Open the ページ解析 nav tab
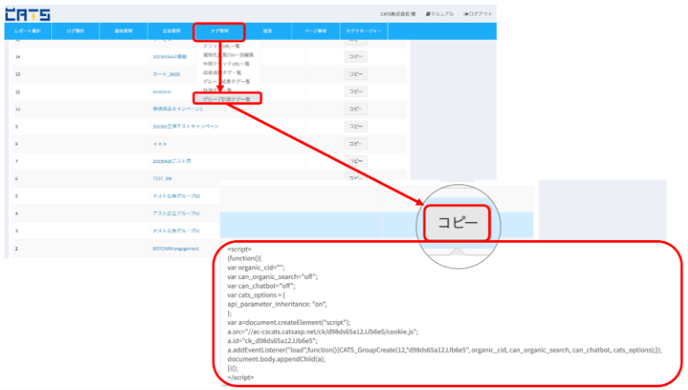Screen dimensions: 688x390 coord(316,31)
